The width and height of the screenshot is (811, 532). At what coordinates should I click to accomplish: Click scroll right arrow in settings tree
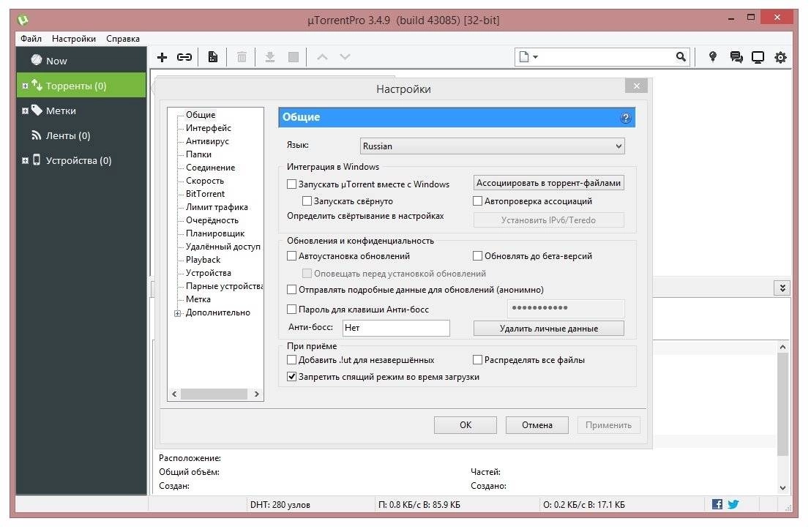click(256, 394)
